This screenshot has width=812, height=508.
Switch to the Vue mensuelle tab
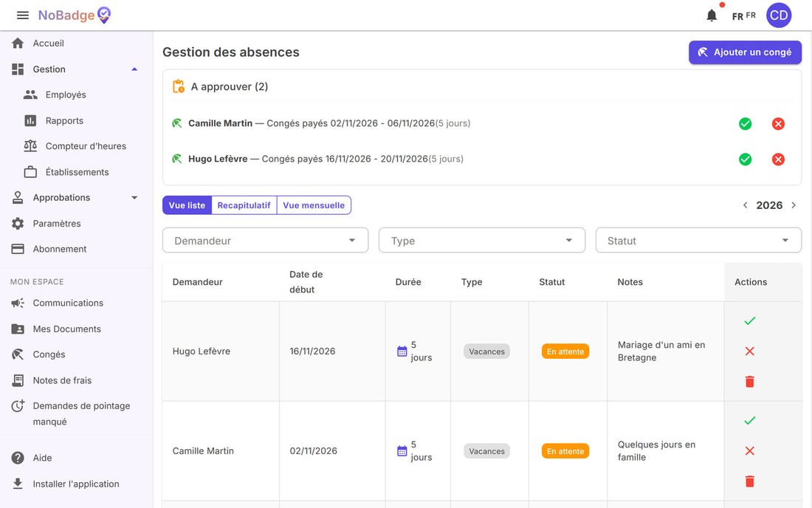coord(314,205)
